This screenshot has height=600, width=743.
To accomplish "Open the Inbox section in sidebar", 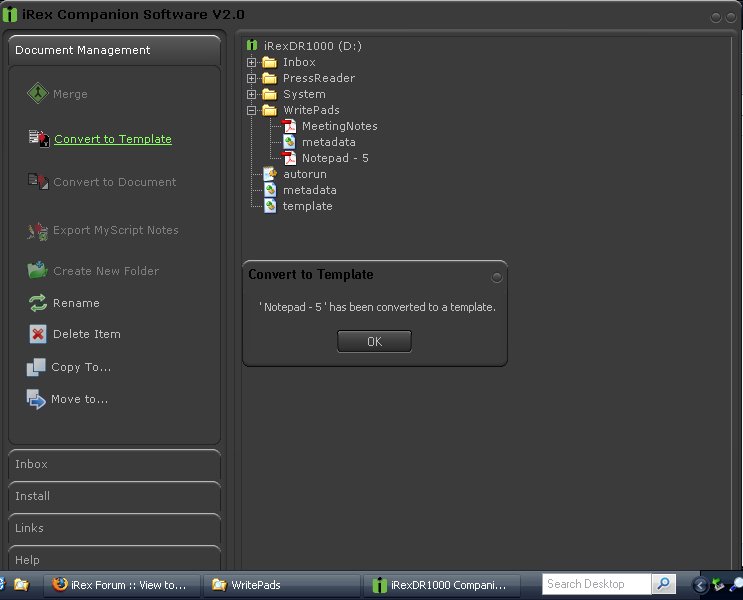I will pos(114,464).
